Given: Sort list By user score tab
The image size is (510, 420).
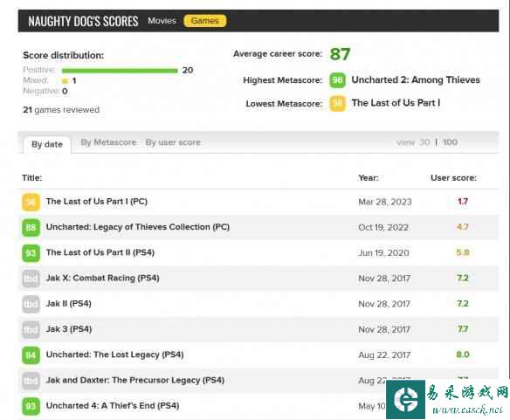Looking at the screenshot, I should [173, 142].
